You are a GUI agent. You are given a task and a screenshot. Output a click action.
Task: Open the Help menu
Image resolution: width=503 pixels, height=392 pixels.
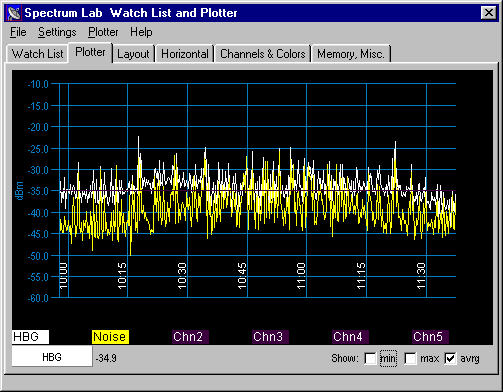tap(141, 32)
